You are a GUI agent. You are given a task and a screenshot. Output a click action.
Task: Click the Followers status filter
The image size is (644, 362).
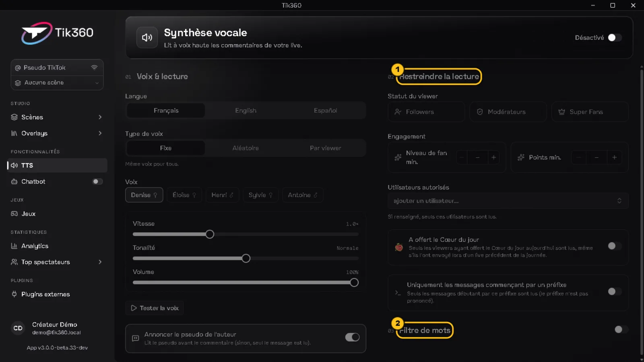tap(426, 112)
